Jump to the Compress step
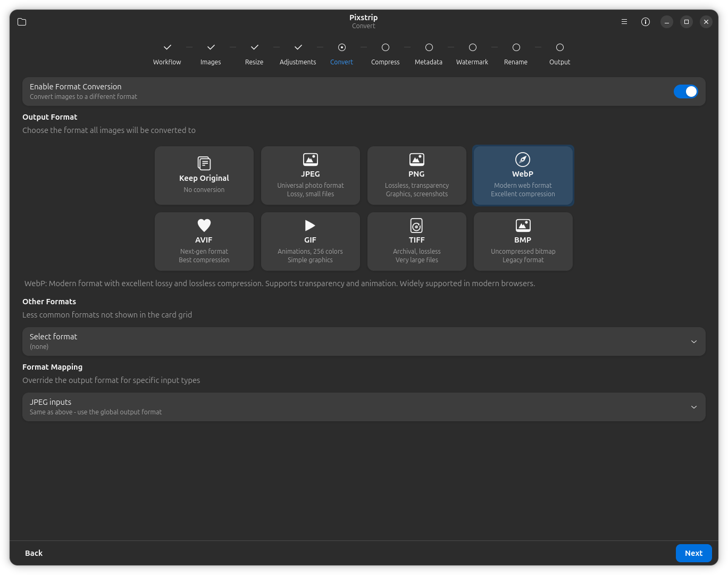 386,54
